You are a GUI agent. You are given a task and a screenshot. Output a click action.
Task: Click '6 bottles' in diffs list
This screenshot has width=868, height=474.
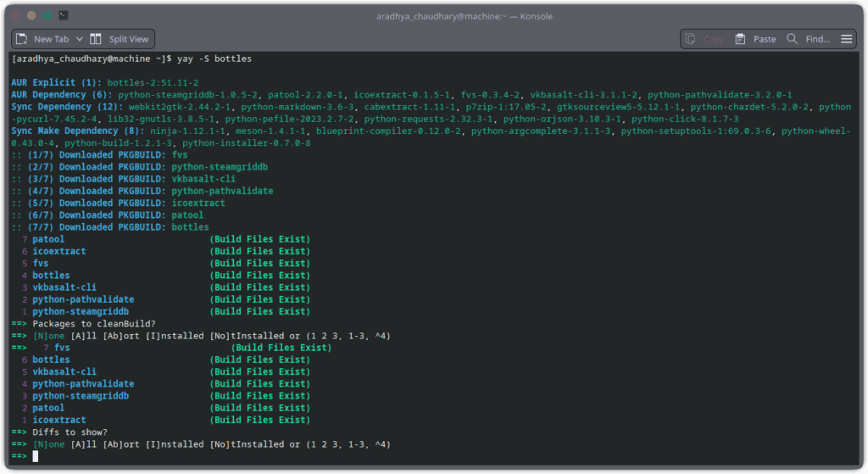[46, 360]
